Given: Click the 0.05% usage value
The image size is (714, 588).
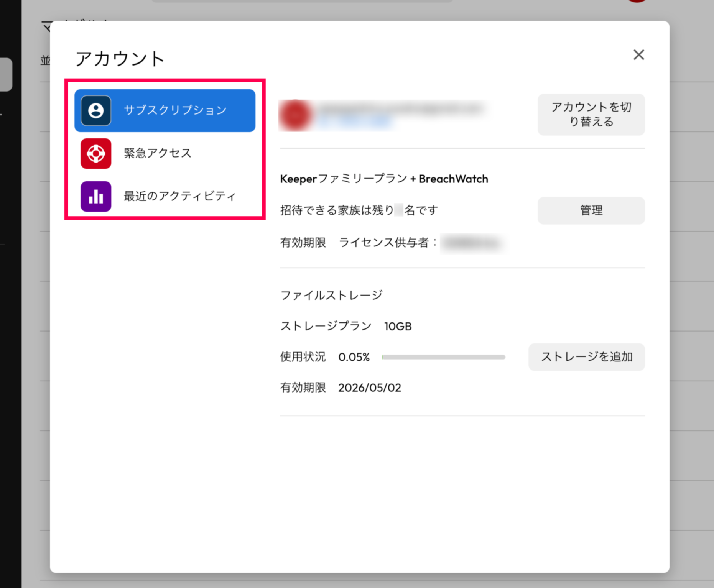Looking at the screenshot, I should [x=354, y=357].
